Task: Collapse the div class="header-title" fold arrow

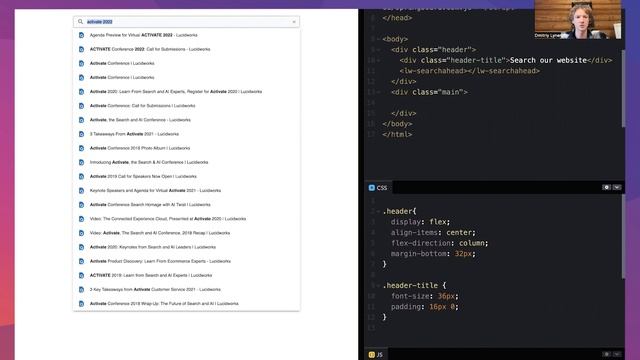Action: (x=378, y=60)
